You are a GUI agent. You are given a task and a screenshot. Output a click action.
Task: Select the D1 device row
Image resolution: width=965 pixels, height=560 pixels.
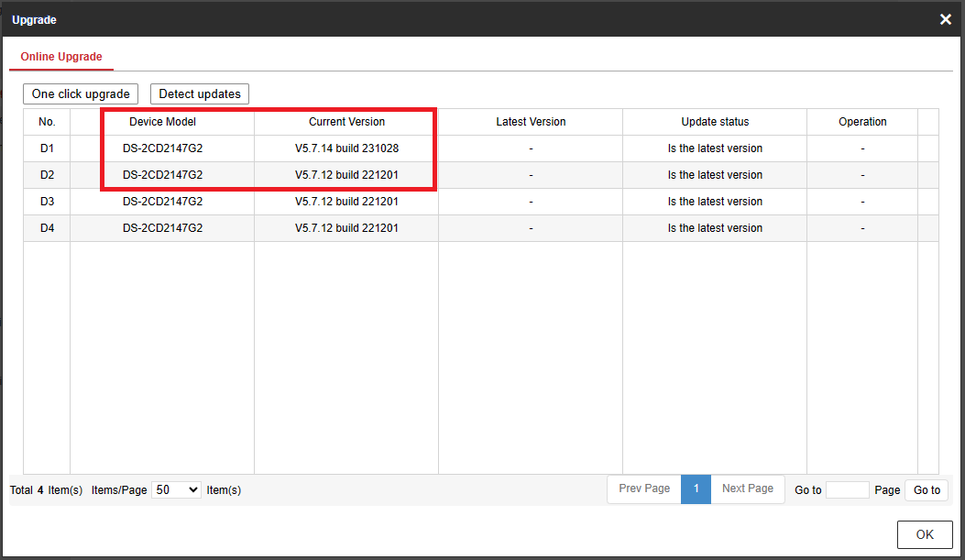47,148
